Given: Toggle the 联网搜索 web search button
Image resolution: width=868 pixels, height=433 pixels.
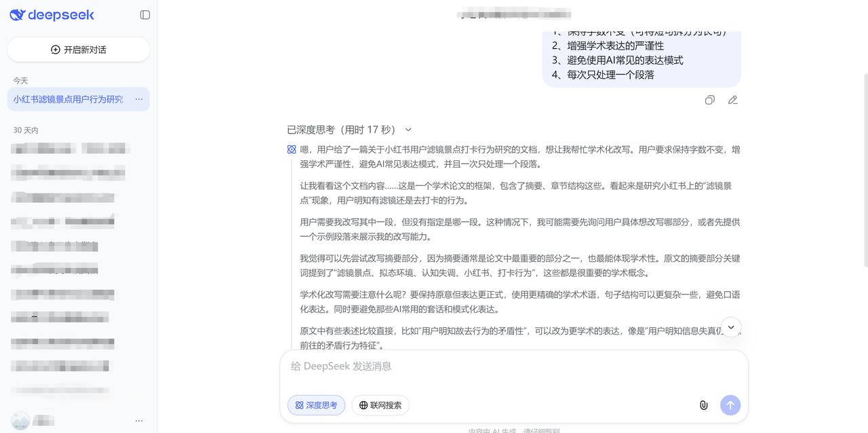Looking at the screenshot, I should point(380,405).
